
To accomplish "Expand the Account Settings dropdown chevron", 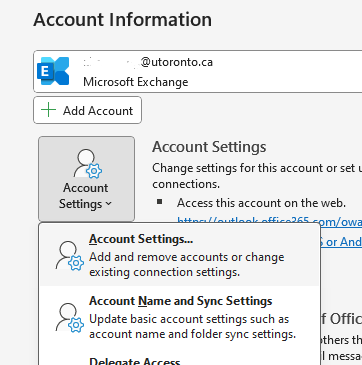I will (108, 204).
